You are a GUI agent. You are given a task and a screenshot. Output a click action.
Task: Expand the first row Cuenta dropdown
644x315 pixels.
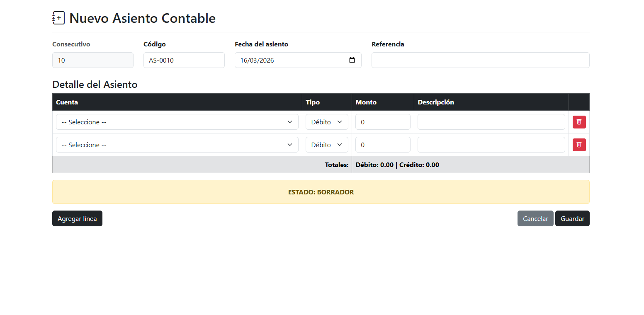click(177, 122)
